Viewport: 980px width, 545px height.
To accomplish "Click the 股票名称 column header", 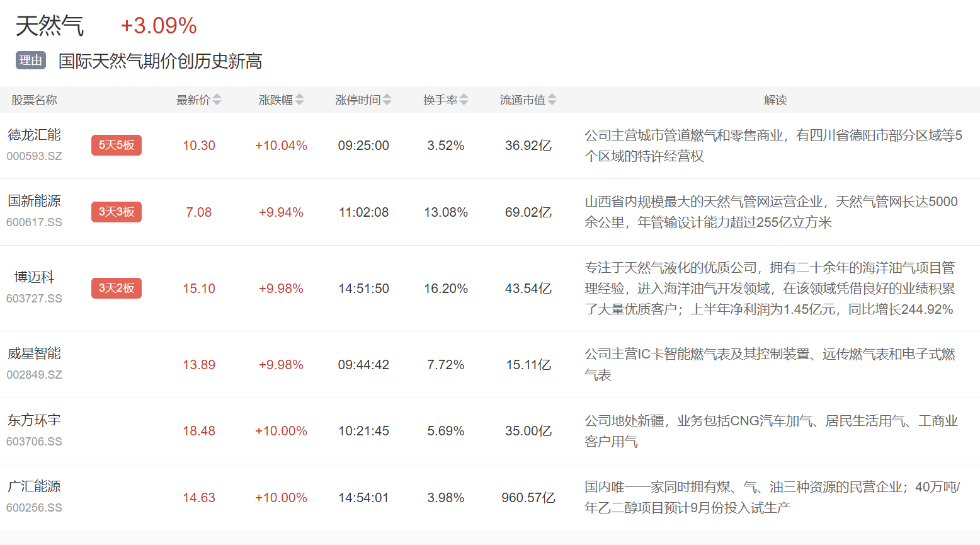I will click(x=35, y=100).
